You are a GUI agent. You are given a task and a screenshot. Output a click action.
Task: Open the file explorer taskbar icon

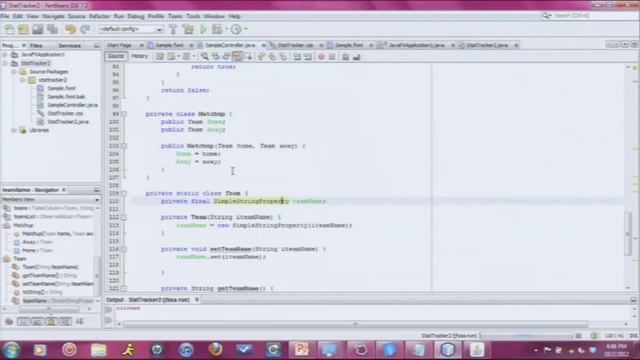point(98,350)
